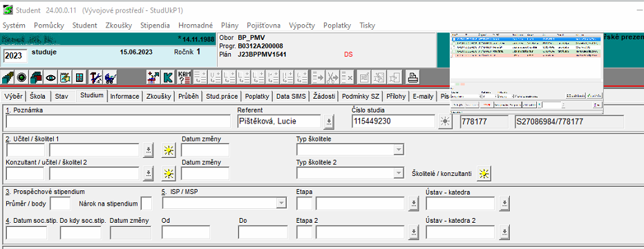The width and height of the screenshot is (644, 249).
Task: Click the red DS label
Action: (348, 54)
